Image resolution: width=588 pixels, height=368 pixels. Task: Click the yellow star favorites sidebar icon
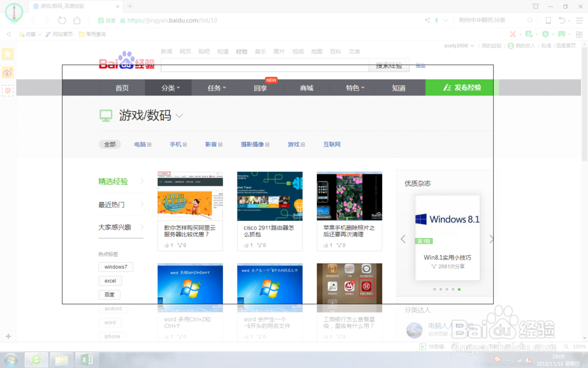[x=8, y=54]
